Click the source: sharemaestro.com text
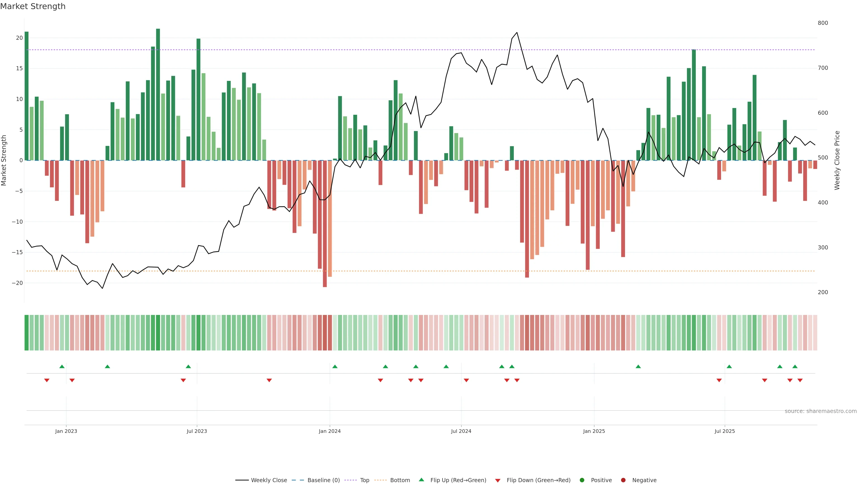 coord(821,411)
